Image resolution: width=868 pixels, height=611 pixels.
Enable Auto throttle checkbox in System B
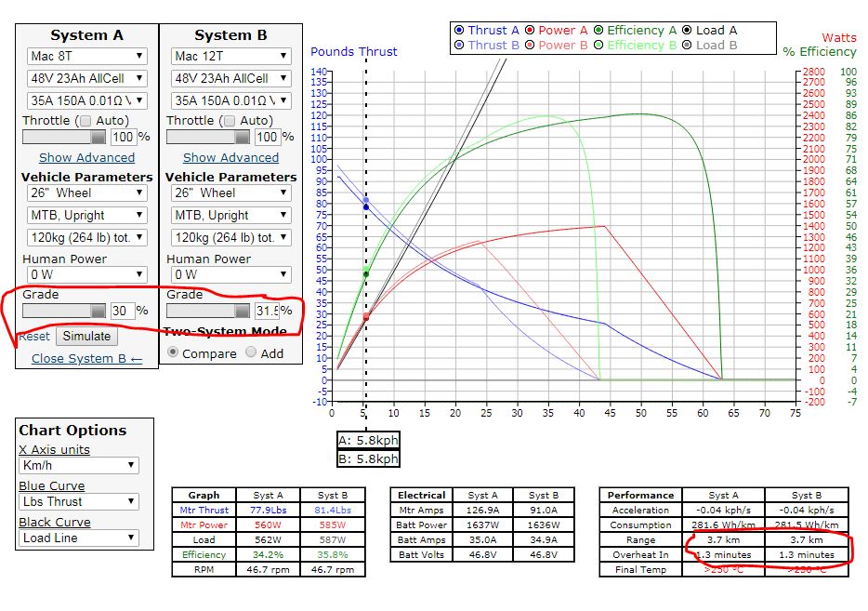pyautogui.click(x=230, y=120)
